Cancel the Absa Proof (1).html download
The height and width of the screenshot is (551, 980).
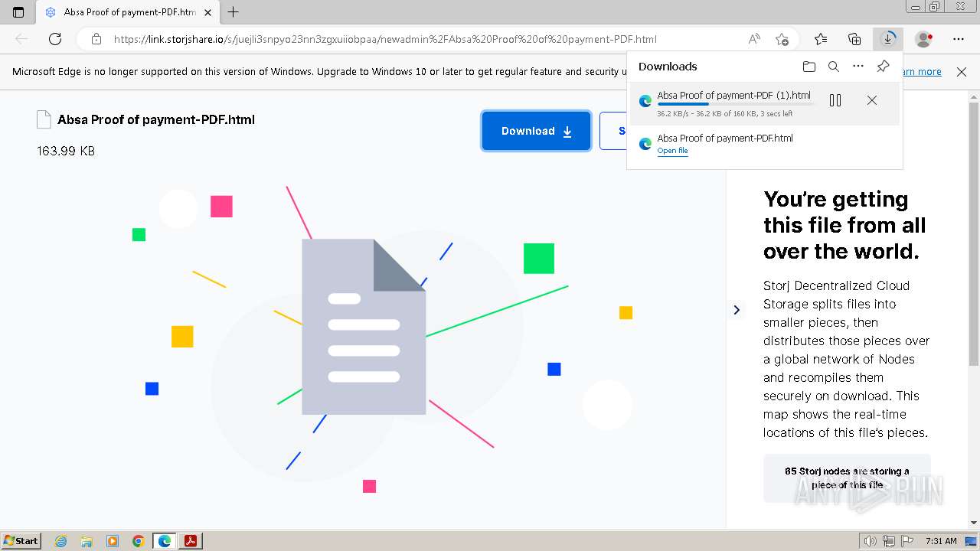tap(871, 100)
